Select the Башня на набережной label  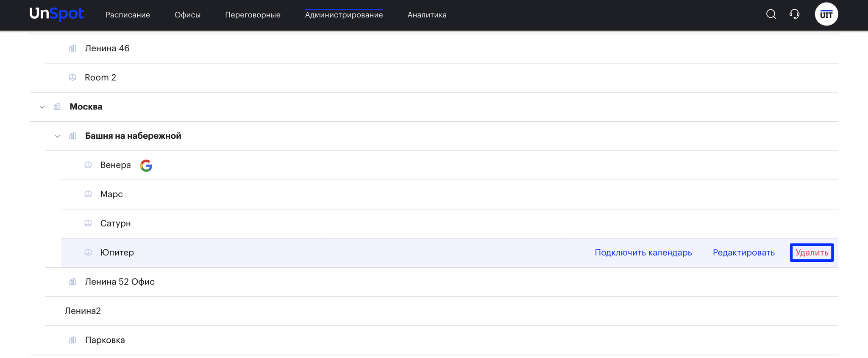pyautogui.click(x=133, y=136)
